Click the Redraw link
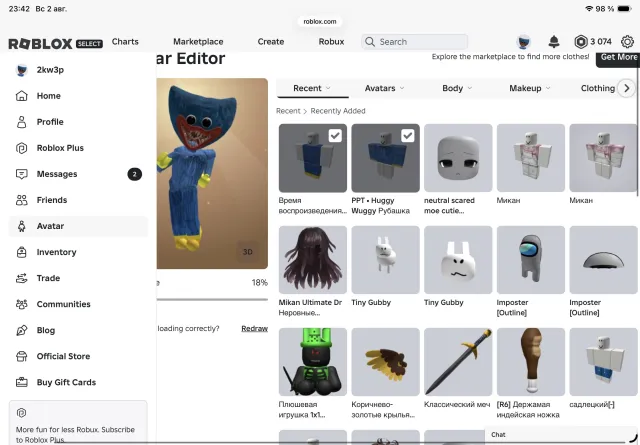The width and height of the screenshot is (640, 445). pyautogui.click(x=254, y=329)
